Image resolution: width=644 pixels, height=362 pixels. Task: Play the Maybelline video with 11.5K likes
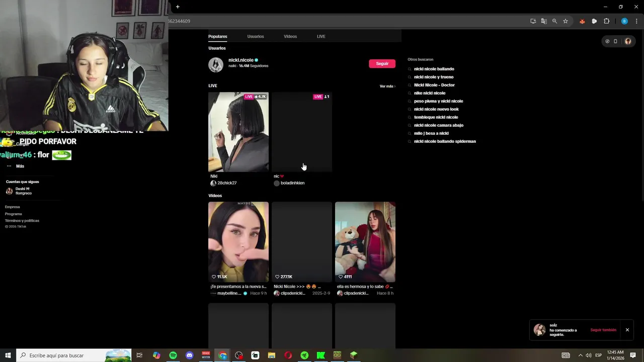(238, 242)
